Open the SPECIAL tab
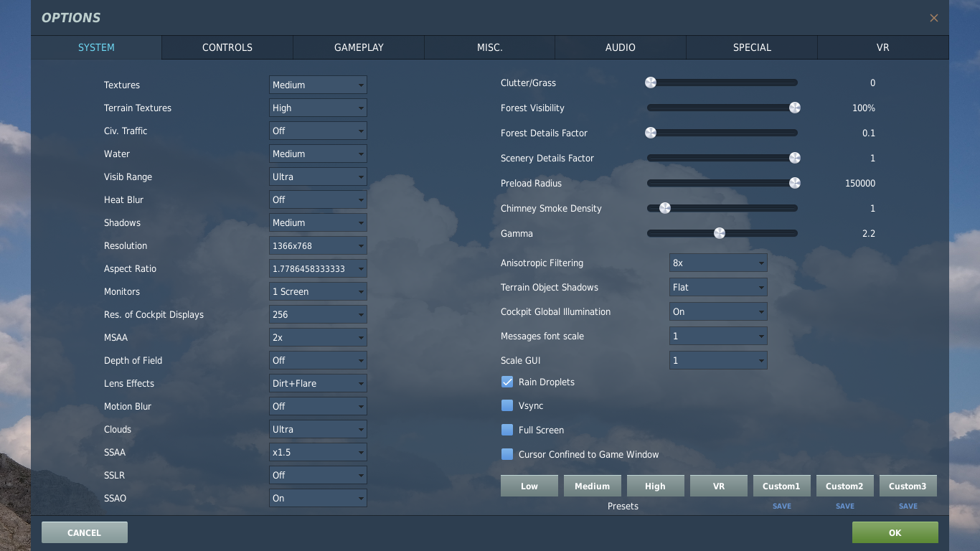980x551 pixels. [752, 47]
